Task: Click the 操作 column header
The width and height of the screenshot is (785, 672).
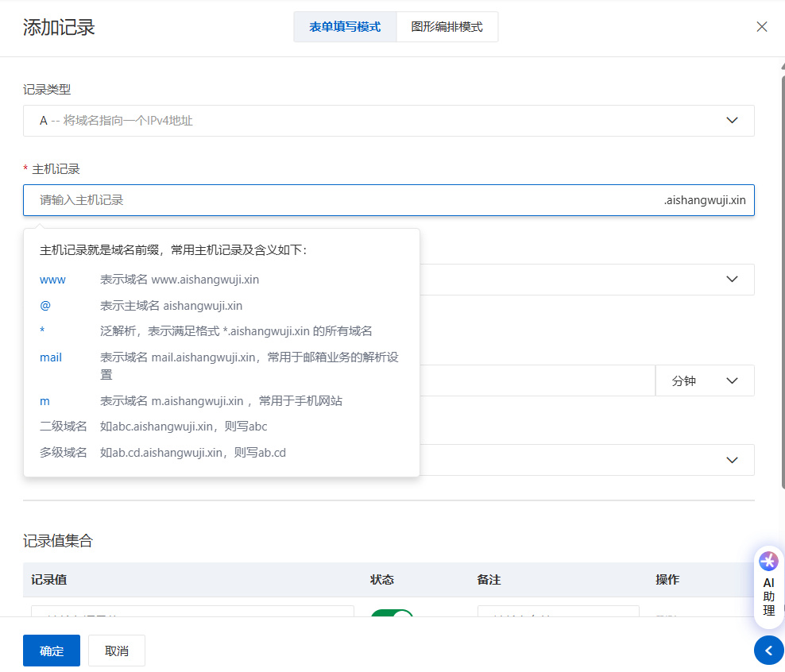Action: coord(667,579)
